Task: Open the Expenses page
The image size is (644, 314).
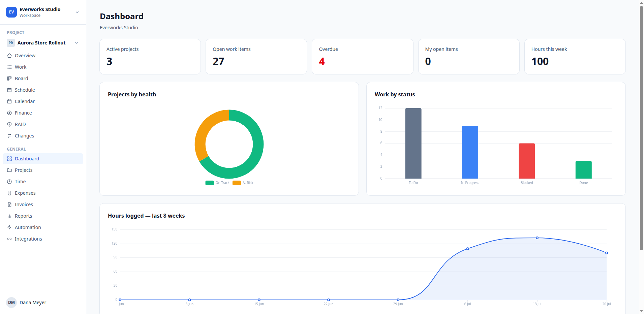Action: [x=43, y=193]
